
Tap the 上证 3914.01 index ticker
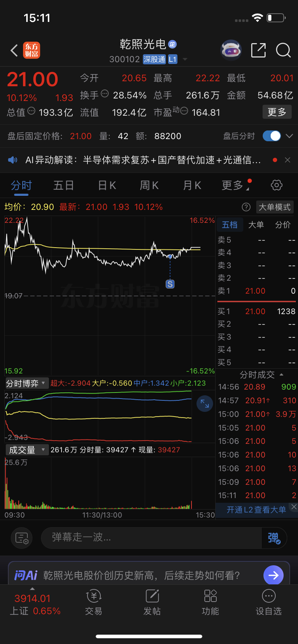tap(35, 604)
